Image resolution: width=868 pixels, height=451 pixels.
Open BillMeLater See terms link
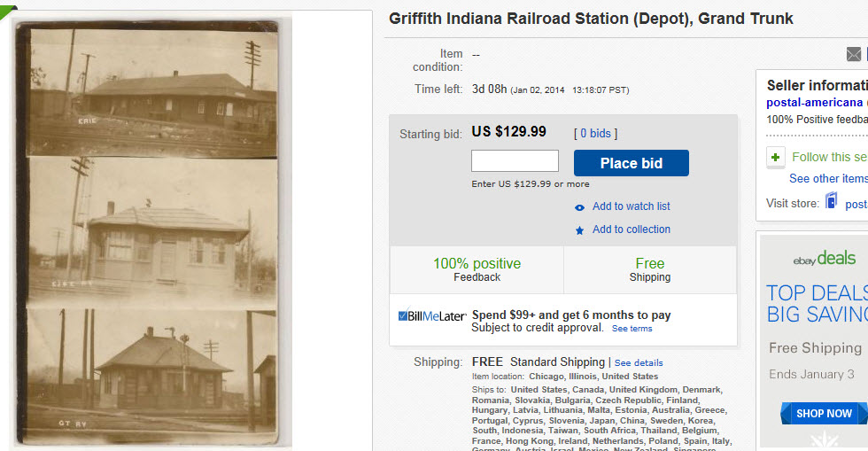click(632, 329)
